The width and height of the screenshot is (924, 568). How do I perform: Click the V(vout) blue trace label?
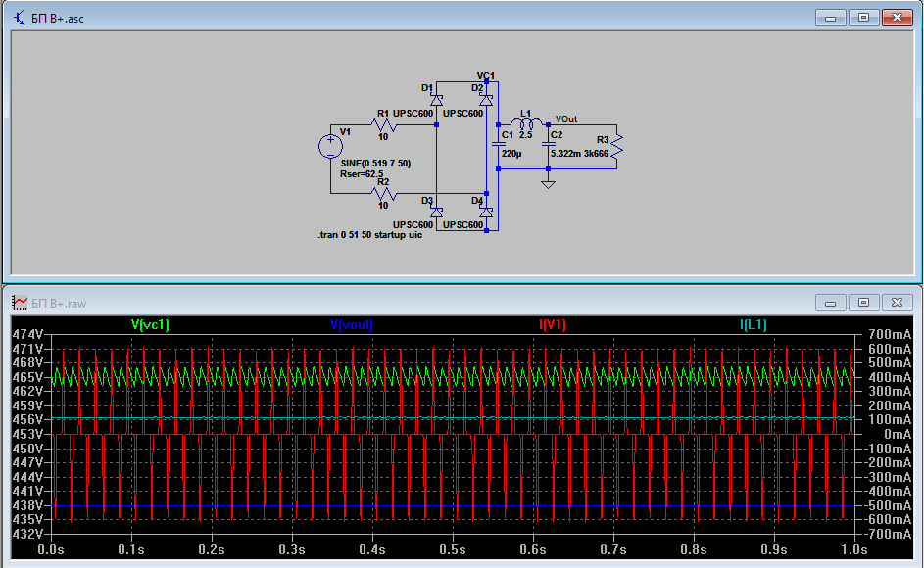tap(351, 324)
